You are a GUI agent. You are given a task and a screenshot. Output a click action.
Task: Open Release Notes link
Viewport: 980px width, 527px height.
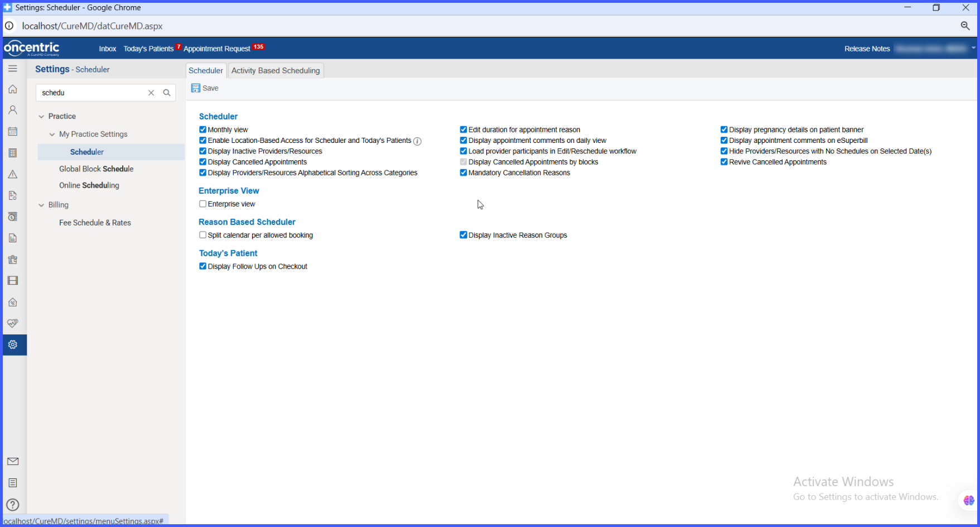[x=867, y=49]
